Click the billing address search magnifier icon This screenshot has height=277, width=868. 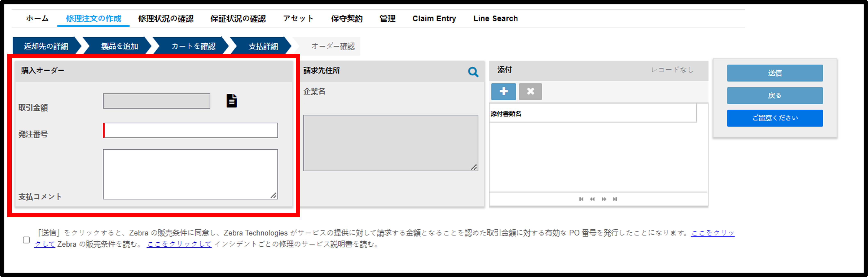click(x=473, y=72)
